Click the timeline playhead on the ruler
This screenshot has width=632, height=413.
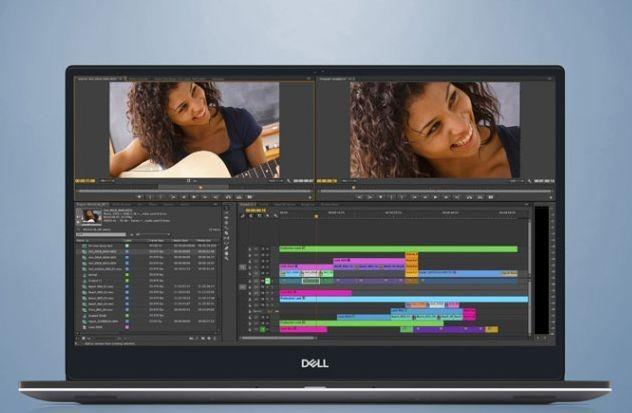click(x=316, y=216)
